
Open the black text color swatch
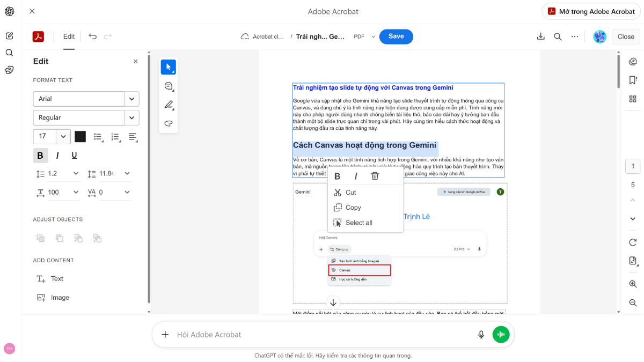tap(80, 136)
